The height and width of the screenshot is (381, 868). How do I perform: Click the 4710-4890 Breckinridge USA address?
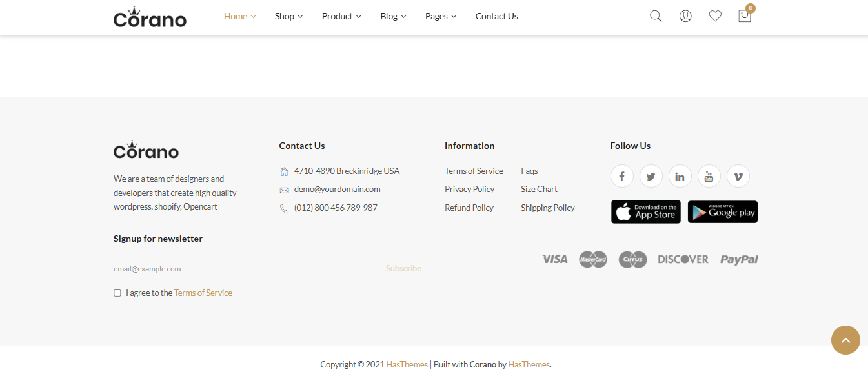coord(347,171)
